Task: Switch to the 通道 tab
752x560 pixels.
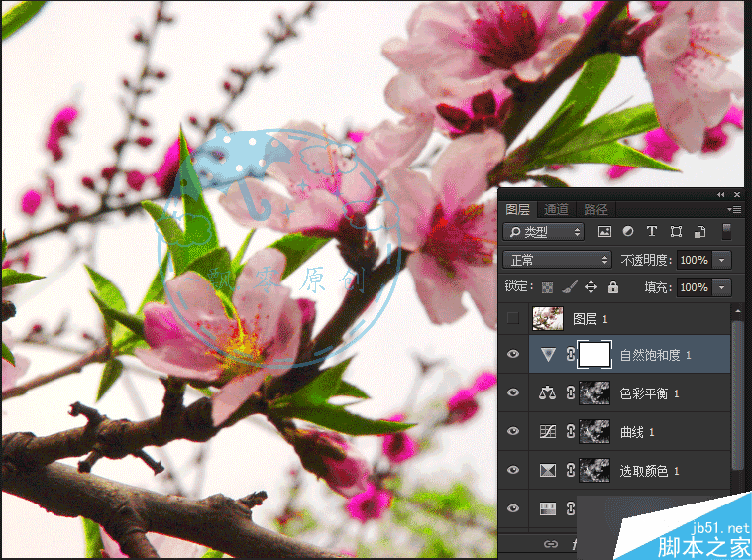Action: (557, 210)
